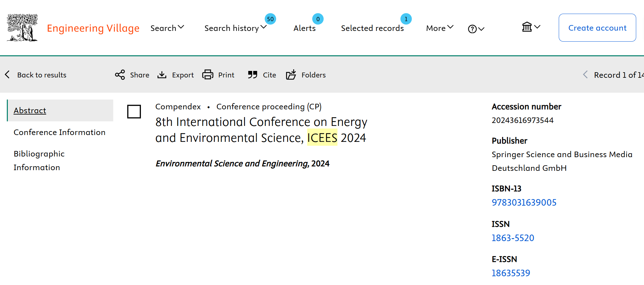Viewport: 644px width, 285px height.
Task: Click accession number 20243616973544
Action: point(523,120)
